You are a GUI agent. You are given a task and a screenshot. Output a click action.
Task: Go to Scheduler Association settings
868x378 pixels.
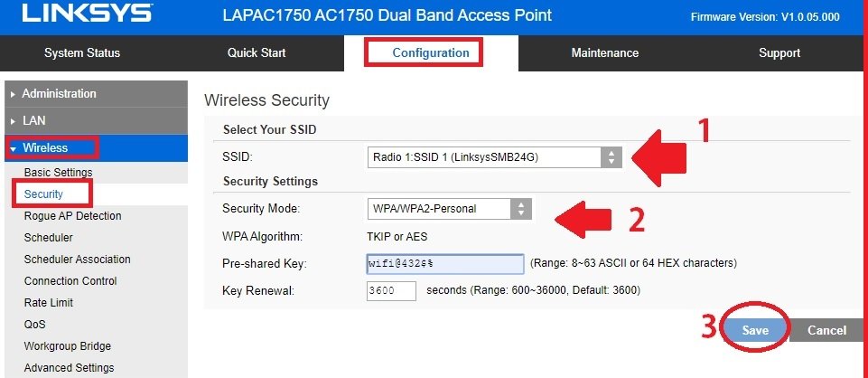pos(77,260)
